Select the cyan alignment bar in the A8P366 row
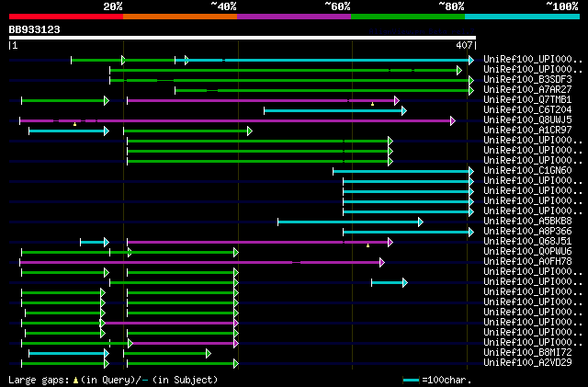 click(x=408, y=233)
